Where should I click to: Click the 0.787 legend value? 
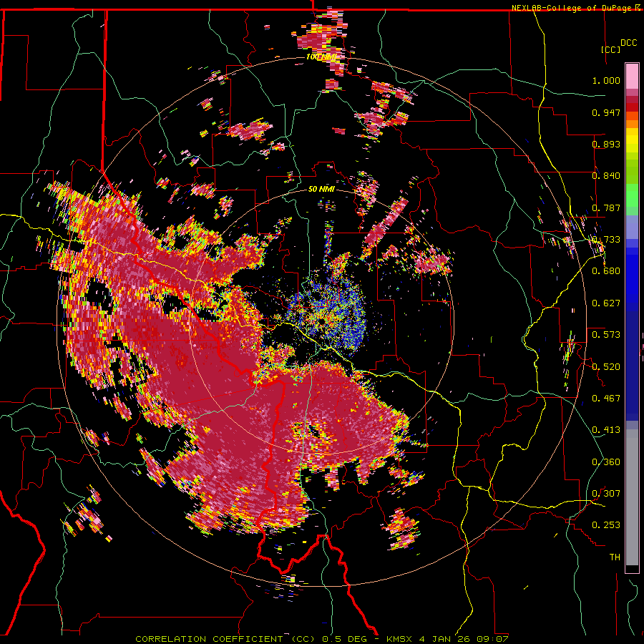pyautogui.click(x=606, y=208)
